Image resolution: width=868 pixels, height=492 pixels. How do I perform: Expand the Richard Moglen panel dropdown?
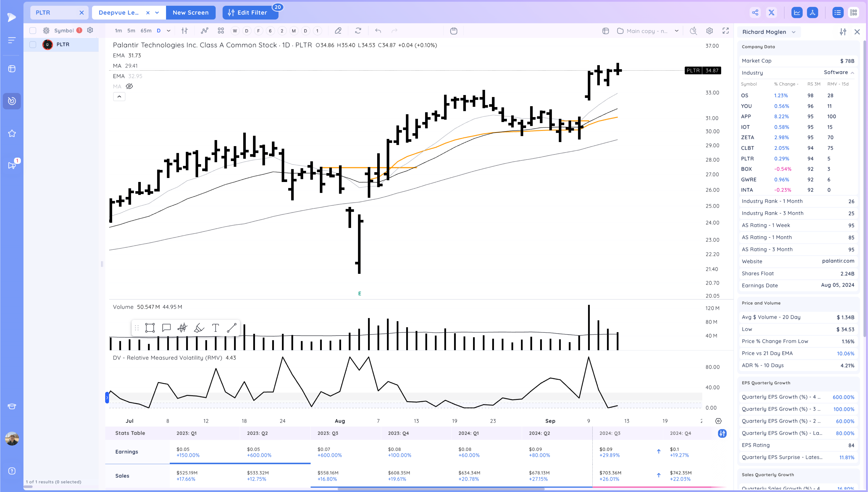[794, 32]
